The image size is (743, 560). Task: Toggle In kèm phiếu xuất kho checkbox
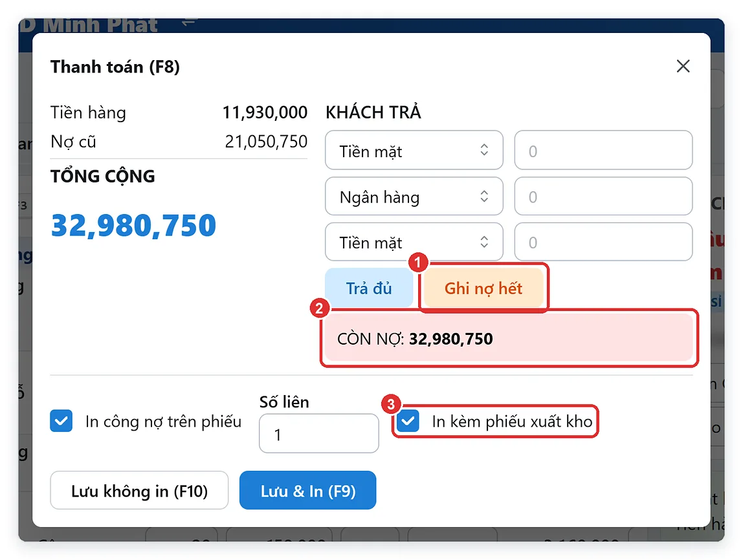coord(408,421)
